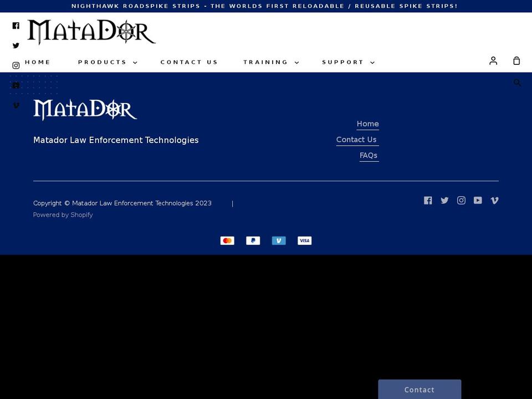Open Instagram from the left sidebar
This screenshot has width=532, height=399.
[x=16, y=65]
